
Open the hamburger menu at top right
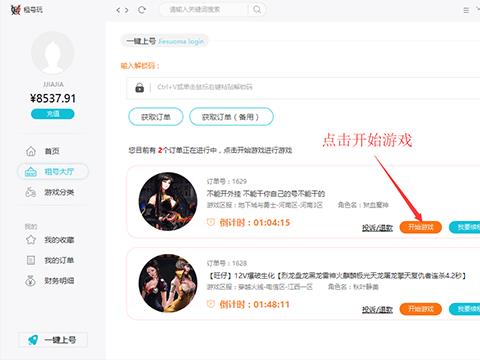[466, 10]
